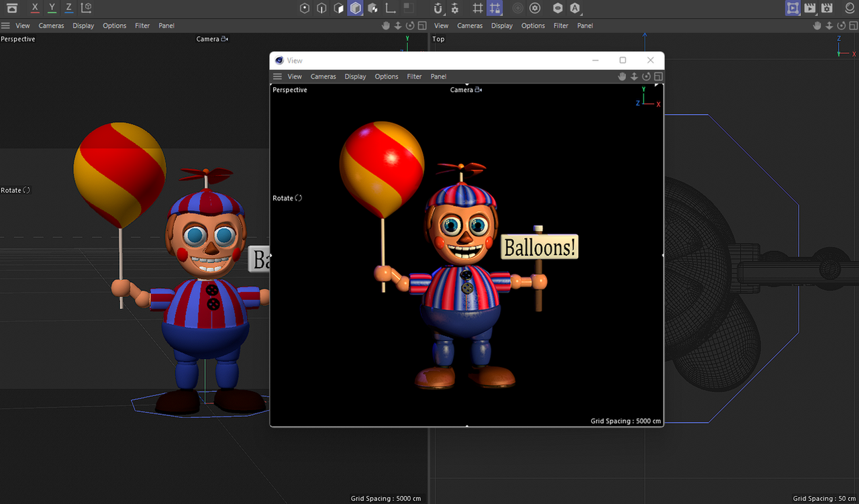Select Texture mode icon in toolbar
Viewport: 859px width, 504px height.
(x=372, y=8)
